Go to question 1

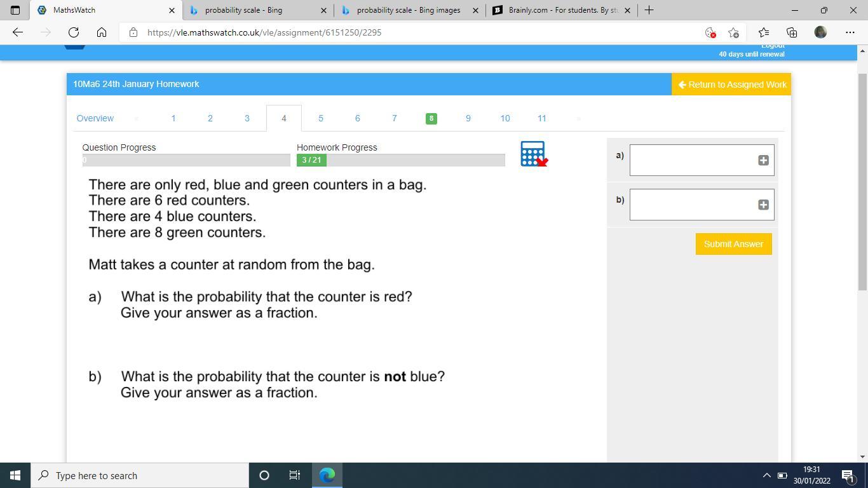pyautogui.click(x=173, y=118)
